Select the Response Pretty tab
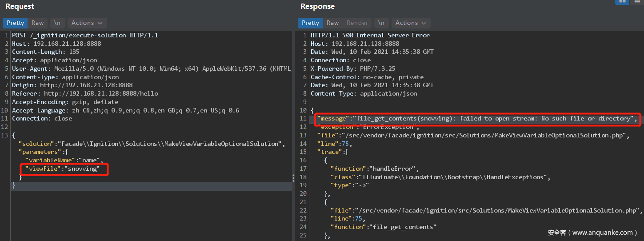The width and height of the screenshot is (644, 241). coord(311,23)
